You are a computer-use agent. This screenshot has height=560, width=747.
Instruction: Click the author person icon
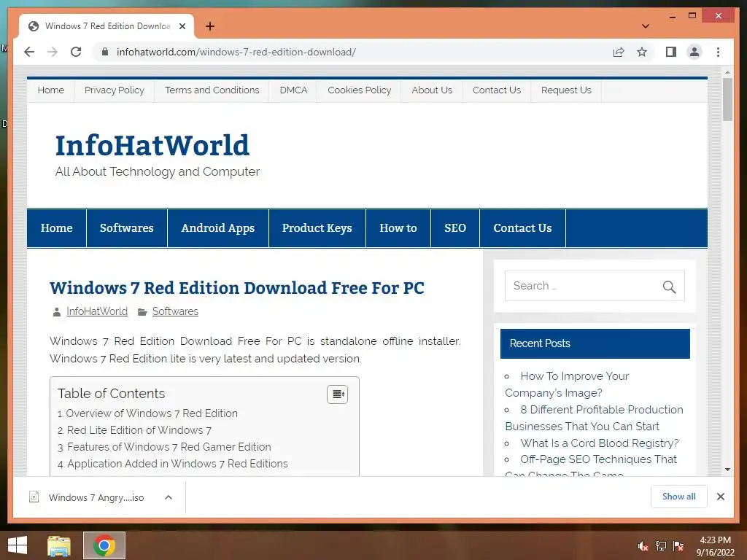click(x=57, y=312)
